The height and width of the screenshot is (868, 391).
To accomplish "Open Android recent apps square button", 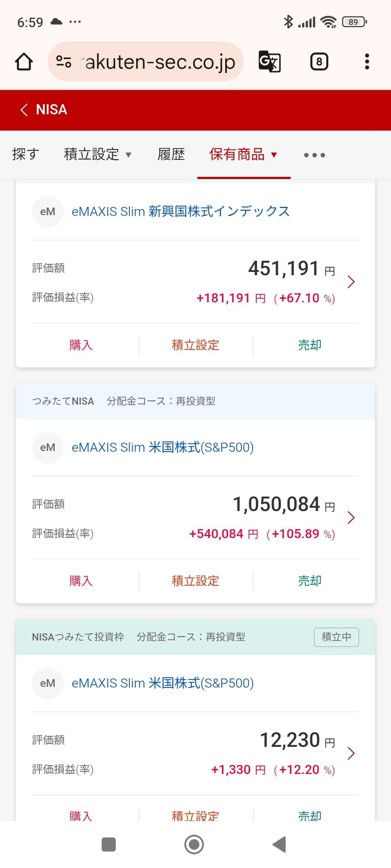I will pyautogui.click(x=109, y=844).
